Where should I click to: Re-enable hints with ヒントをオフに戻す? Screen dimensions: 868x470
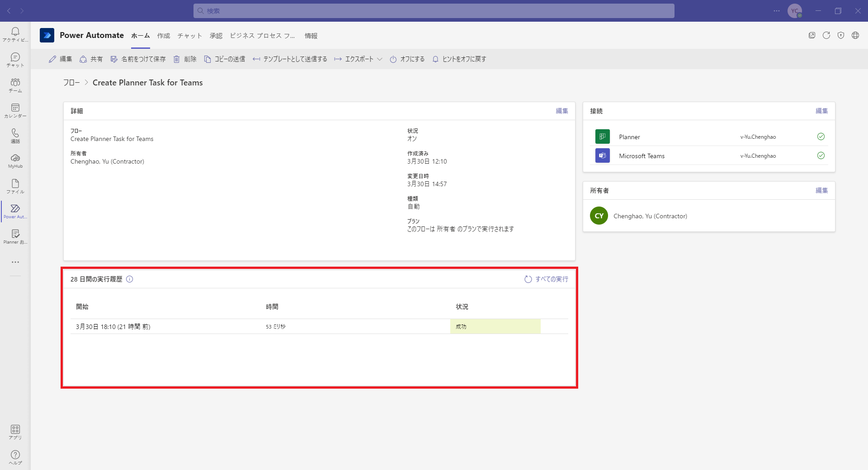(x=458, y=59)
